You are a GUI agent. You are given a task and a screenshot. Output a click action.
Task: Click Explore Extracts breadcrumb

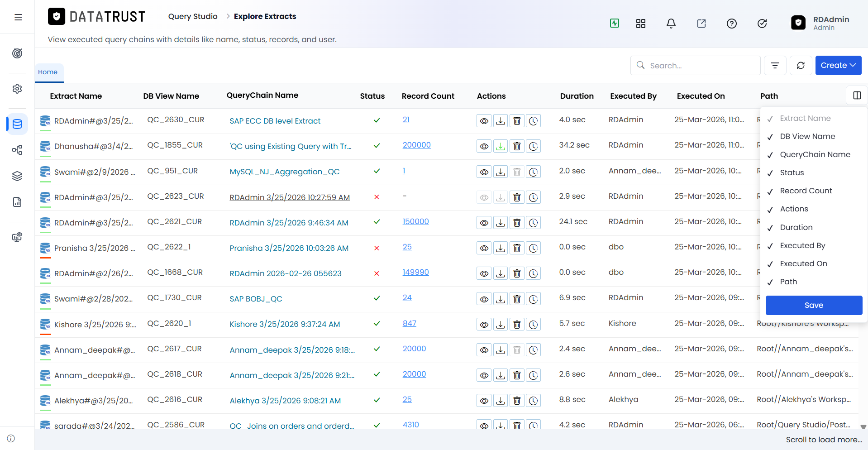pyautogui.click(x=265, y=16)
